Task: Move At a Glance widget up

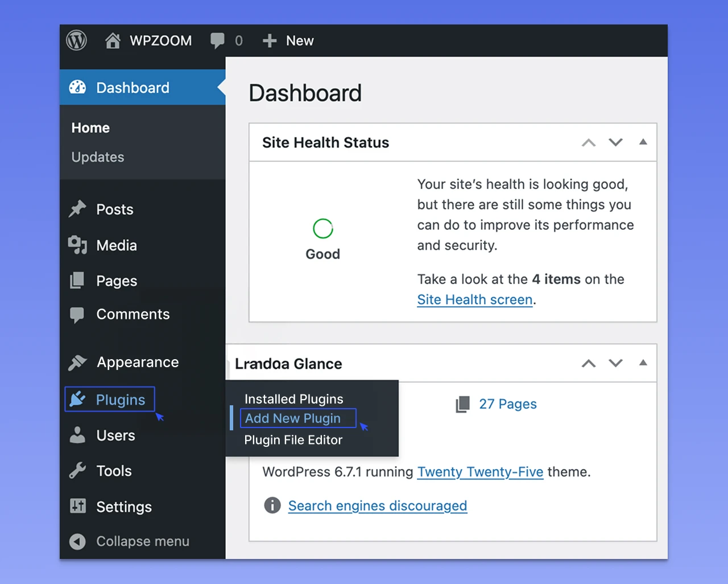Action: pyautogui.click(x=589, y=363)
